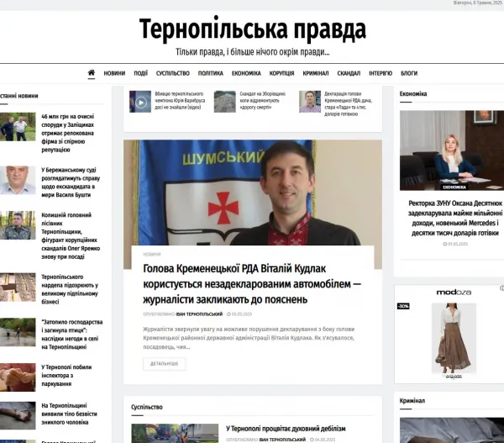Image resolution: width=504 pixels, height=443 pixels.
Task: Open article about Тернопільський нардеп's underground business
Action: [70, 289]
